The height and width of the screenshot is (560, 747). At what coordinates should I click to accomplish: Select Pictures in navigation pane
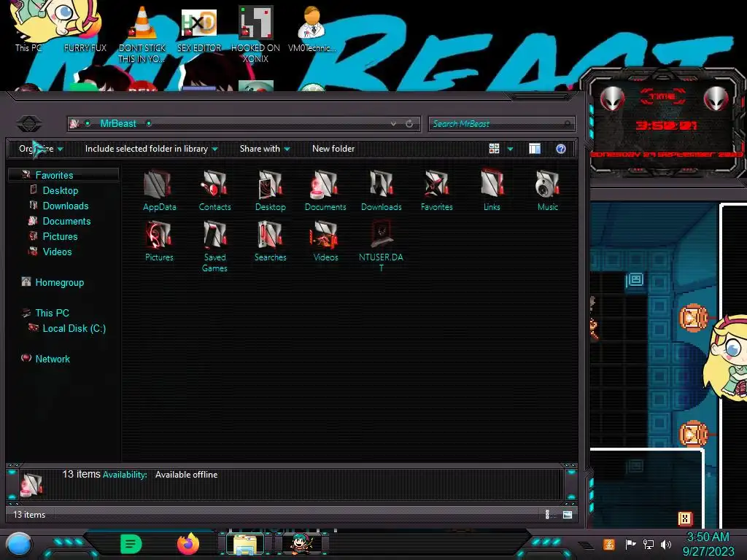click(60, 236)
